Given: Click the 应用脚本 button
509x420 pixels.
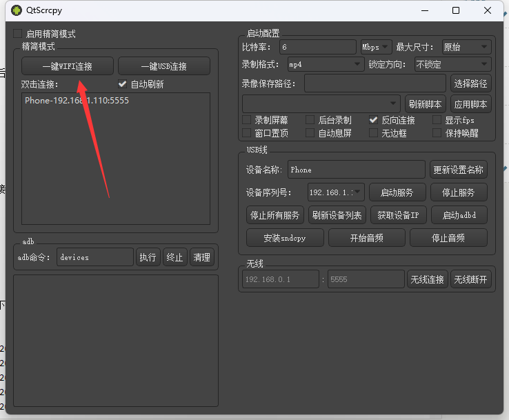Looking at the screenshot, I should coord(470,104).
